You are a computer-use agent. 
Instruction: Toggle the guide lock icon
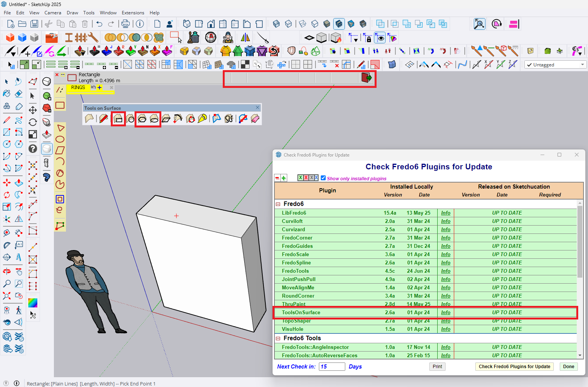[x=367, y=38]
